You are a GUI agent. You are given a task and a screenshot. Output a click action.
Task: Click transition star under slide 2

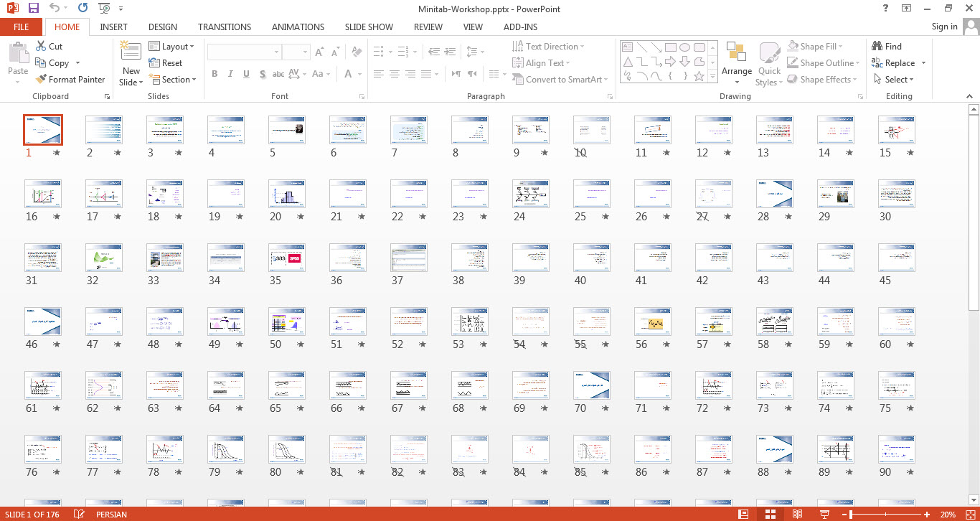[x=117, y=153]
